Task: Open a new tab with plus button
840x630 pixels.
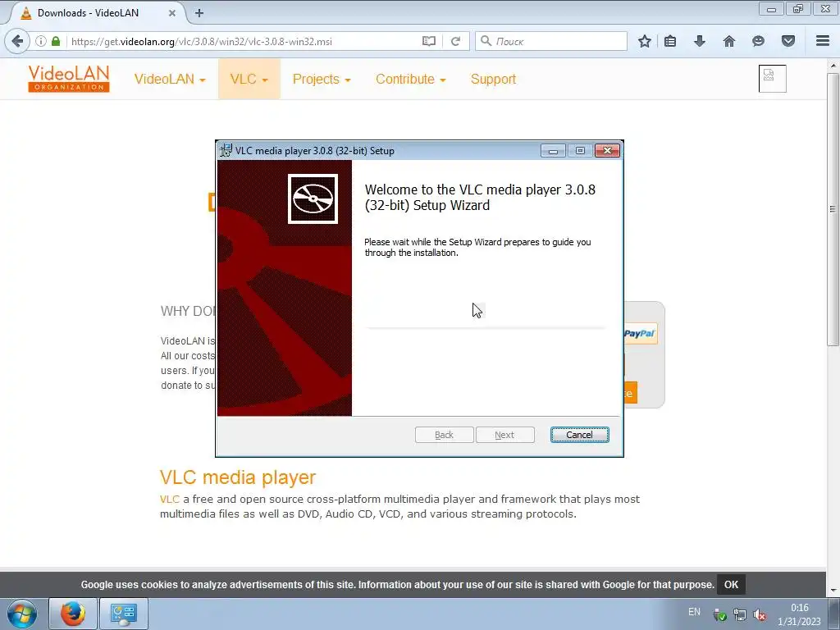Action: point(199,13)
